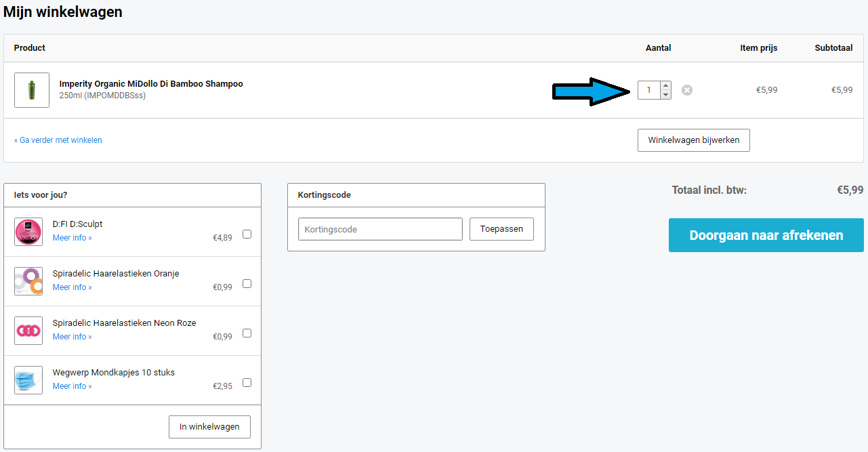Click the bamboo shampoo product thumbnail
Viewport: 868px width, 452px height.
coord(32,90)
